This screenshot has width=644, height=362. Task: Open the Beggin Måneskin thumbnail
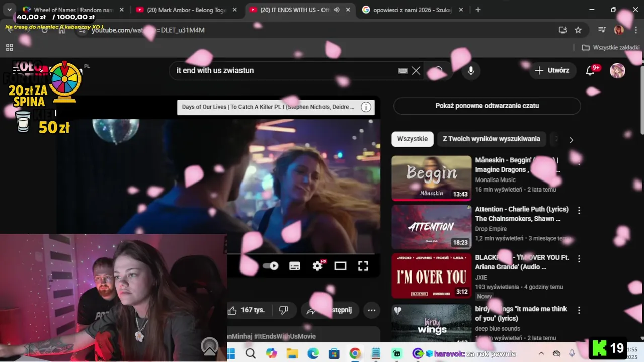[x=432, y=178]
